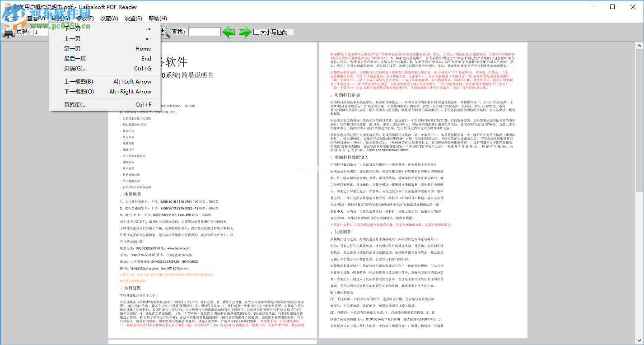Image resolution: width=644 pixels, height=345 pixels.
Task: Click heading 、明细科目数据输入 on right page
Action: tap(349, 157)
